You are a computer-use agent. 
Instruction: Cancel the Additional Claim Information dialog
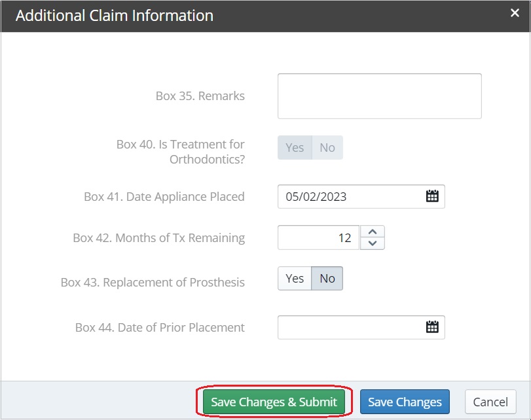tap(490, 401)
